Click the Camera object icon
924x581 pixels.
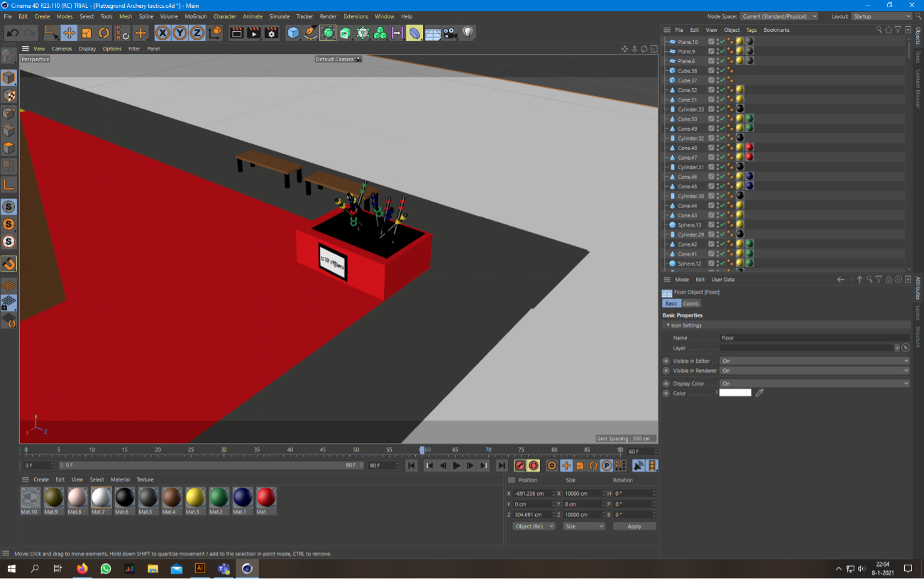(x=450, y=33)
